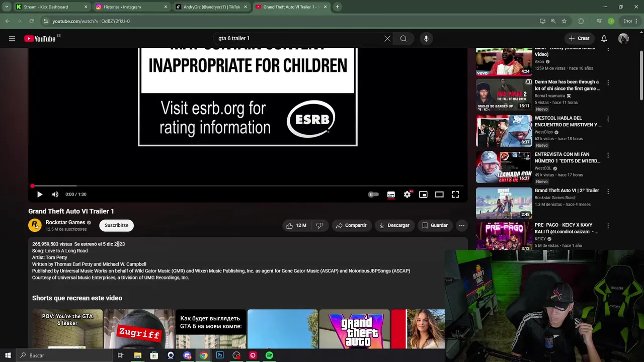Open the Akon Lonely video thumbnail
The image size is (644, 362).
504,61
